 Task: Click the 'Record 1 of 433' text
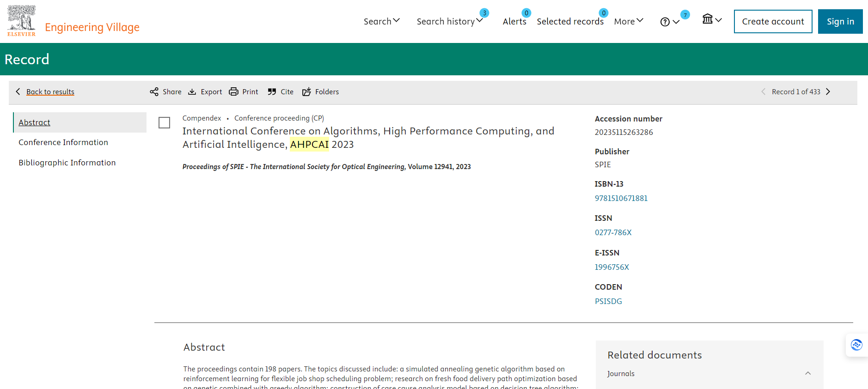[796, 91]
